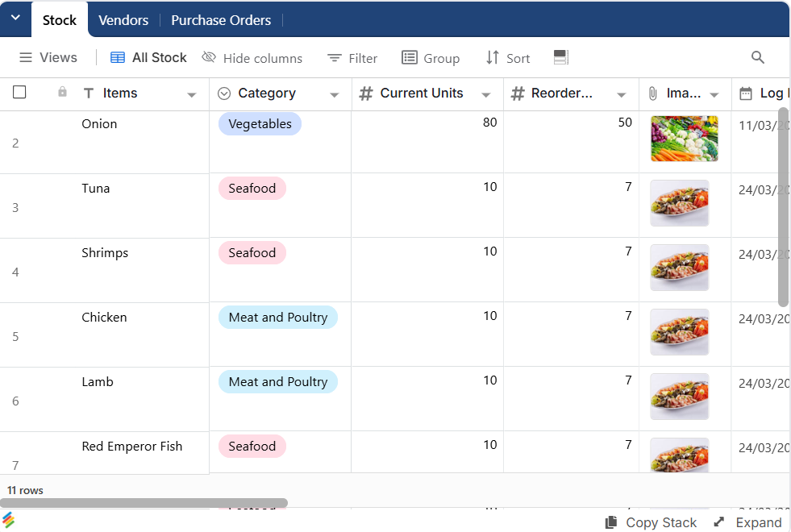
Task: Click the Current Units number icon
Action: 366,94
